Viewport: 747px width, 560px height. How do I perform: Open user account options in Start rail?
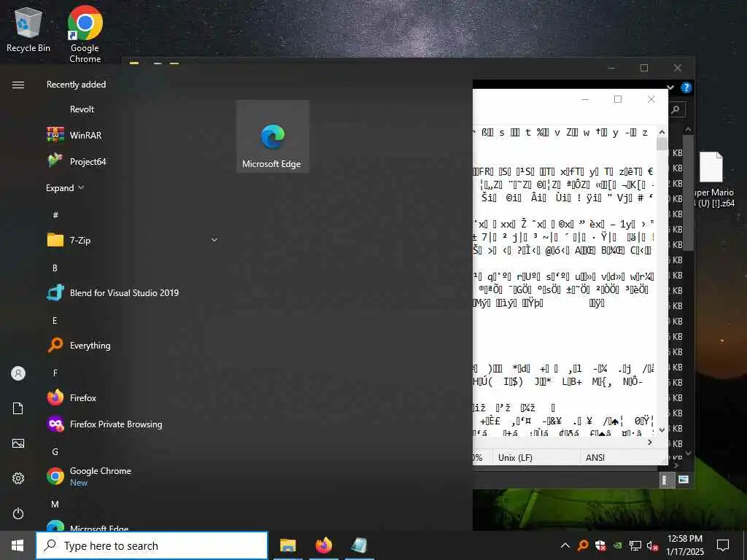(x=18, y=373)
